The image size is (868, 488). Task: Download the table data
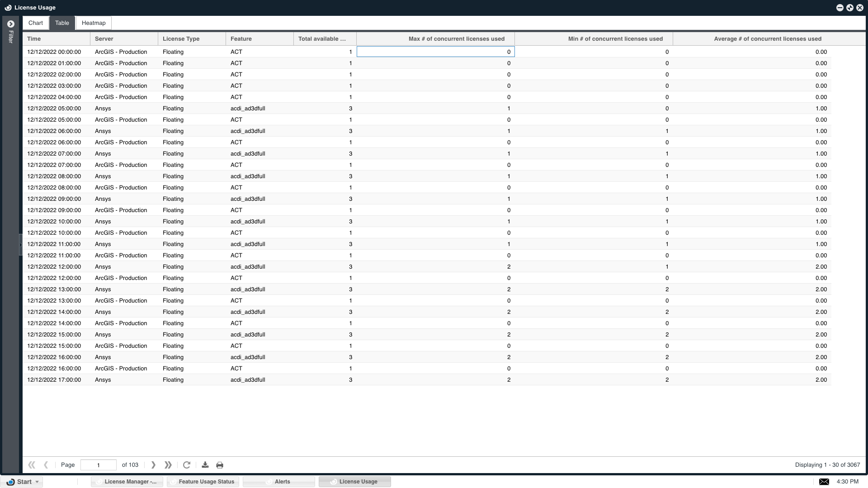coord(205,465)
